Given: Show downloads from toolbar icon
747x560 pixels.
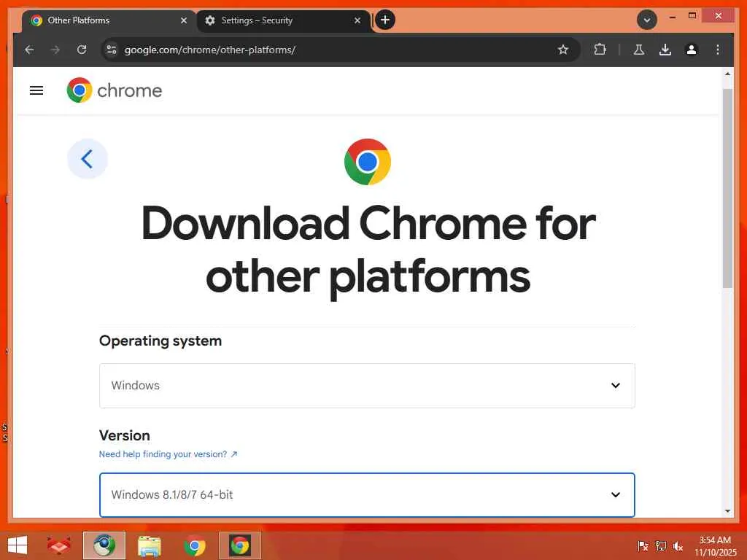Looking at the screenshot, I should [x=665, y=50].
